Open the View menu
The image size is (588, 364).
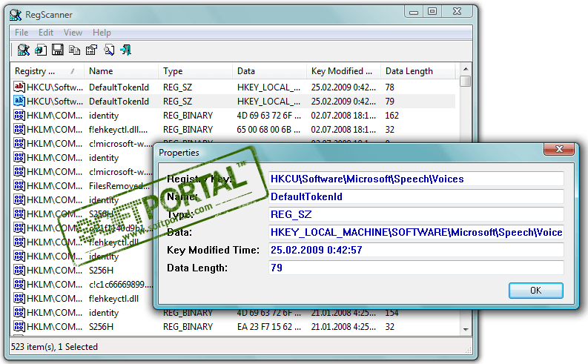pos(73,33)
